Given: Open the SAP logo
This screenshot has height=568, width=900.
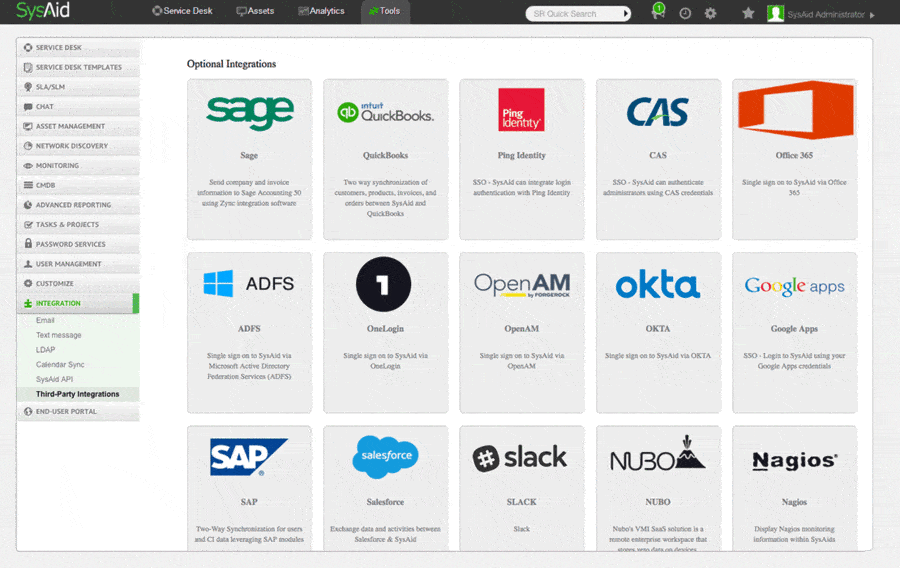Looking at the screenshot, I should pyautogui.click(x=249, y=457).
